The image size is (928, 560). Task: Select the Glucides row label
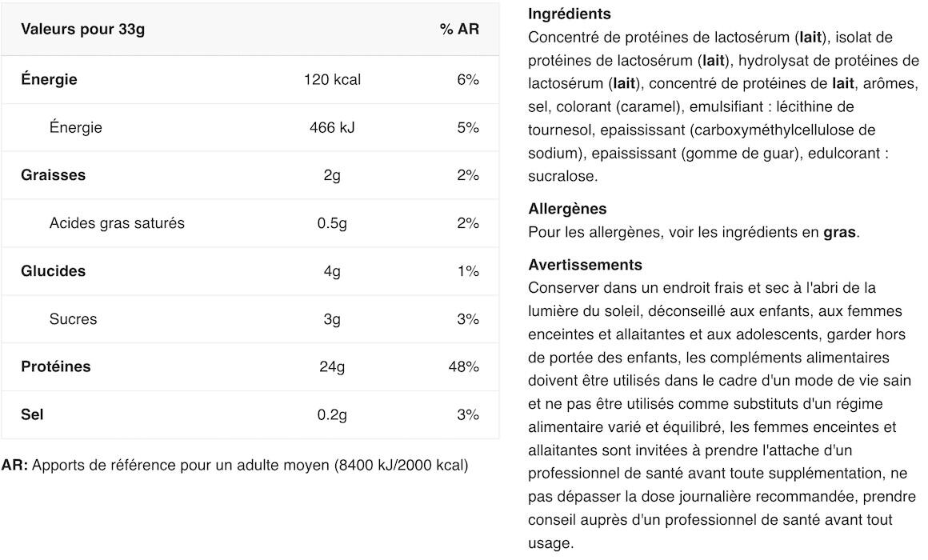tap(53, 271)
